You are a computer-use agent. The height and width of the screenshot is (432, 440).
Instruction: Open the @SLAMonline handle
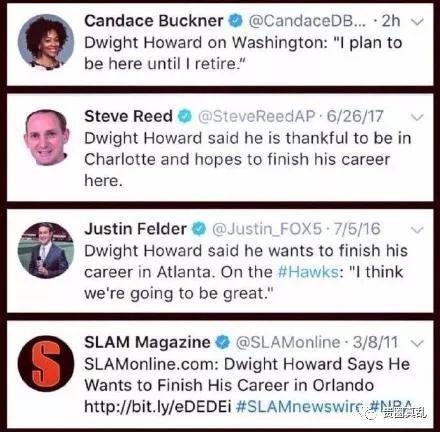pyautogui.click(x=288, y=342)
